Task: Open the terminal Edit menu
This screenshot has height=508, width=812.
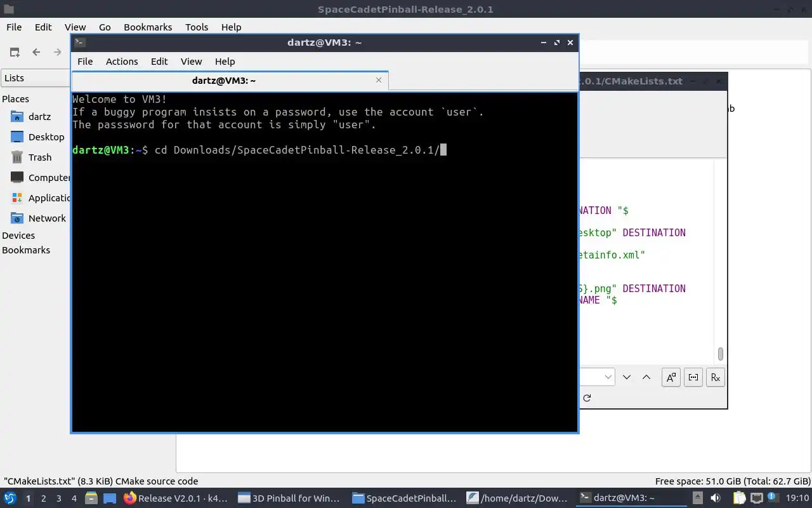Action: (159, 62)
